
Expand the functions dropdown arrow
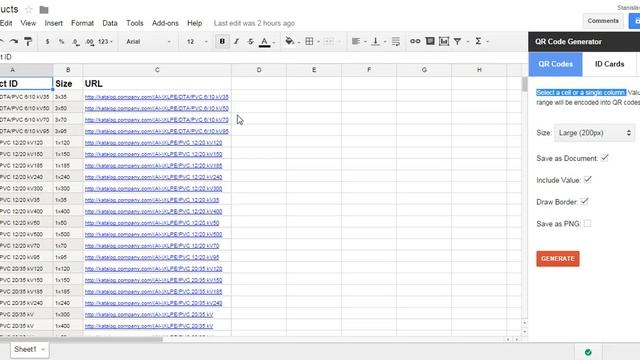coord(487,42)
